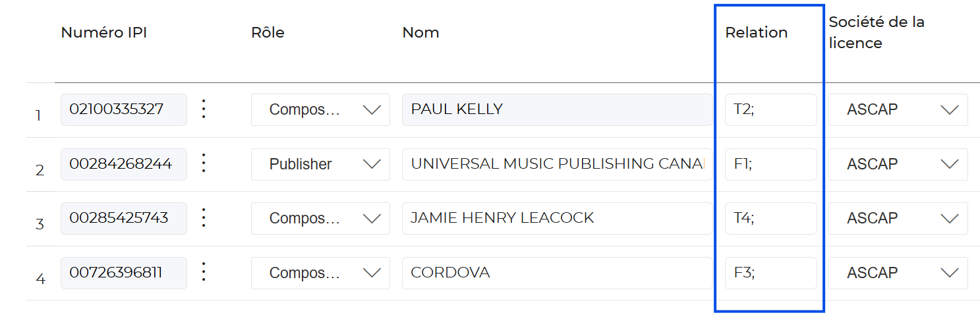
Task: Click the Relation field containing F3;
Action: click(x=770, y=273)
